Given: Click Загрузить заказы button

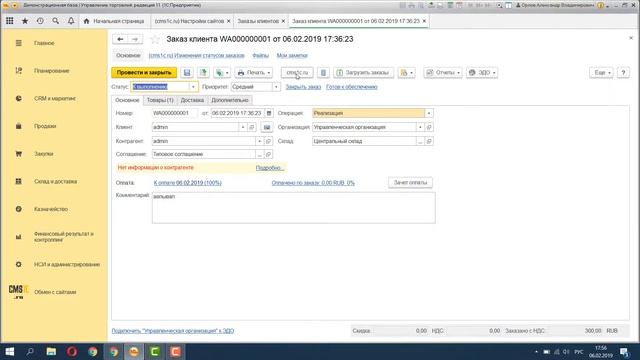Looking at the screenshot, I should point(363,73).
